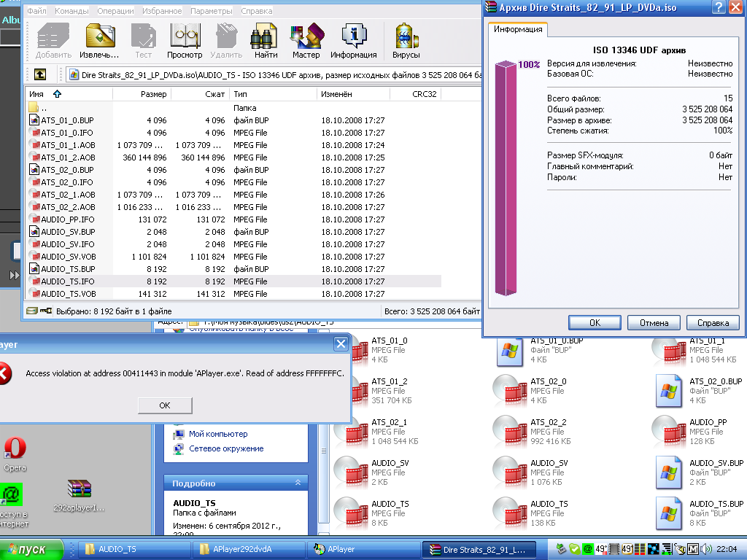747x560 pixels.
Task: Open Просмотр (View) toolbar icon
Action: (185, 41)
